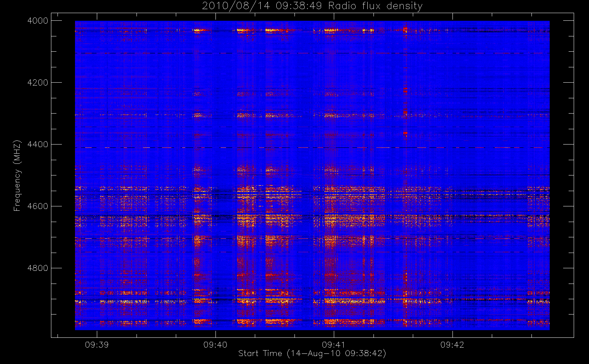The height and width of the screenshot is (364, 589).
Task: Click the 09:39 time axis label
Action: click(x=97, y=345)
